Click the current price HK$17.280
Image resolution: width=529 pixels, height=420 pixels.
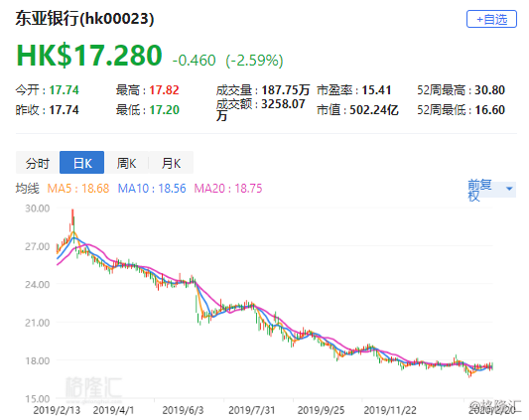pos(89,55)
